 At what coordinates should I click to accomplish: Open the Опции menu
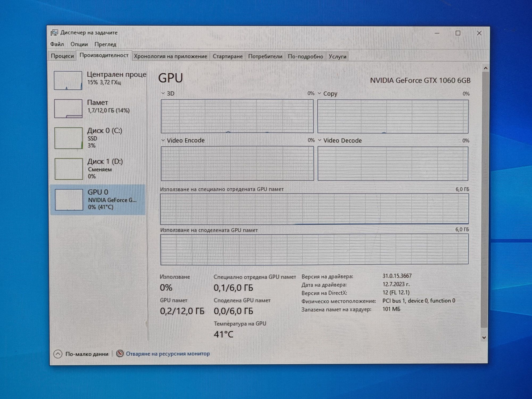coord(79,44)
